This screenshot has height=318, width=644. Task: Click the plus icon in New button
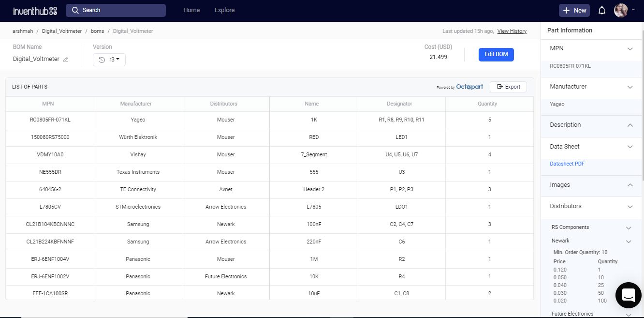pos(567,10)
